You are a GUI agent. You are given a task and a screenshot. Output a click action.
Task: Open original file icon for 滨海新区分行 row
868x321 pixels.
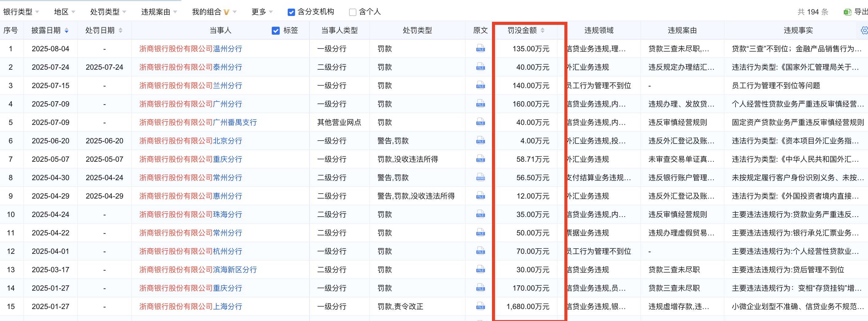click(481, 269)
